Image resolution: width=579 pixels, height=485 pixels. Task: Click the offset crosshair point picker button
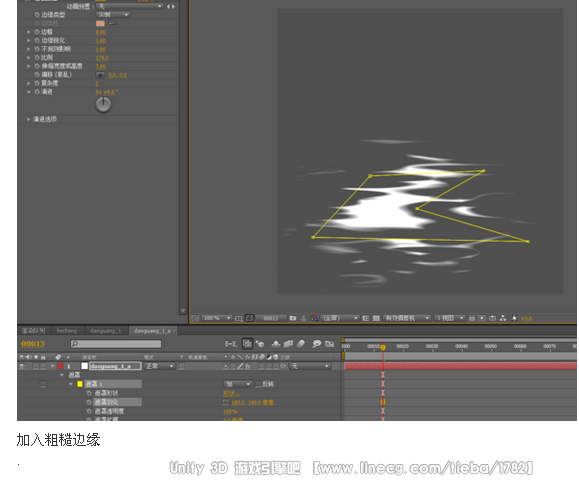pos(100,75)
